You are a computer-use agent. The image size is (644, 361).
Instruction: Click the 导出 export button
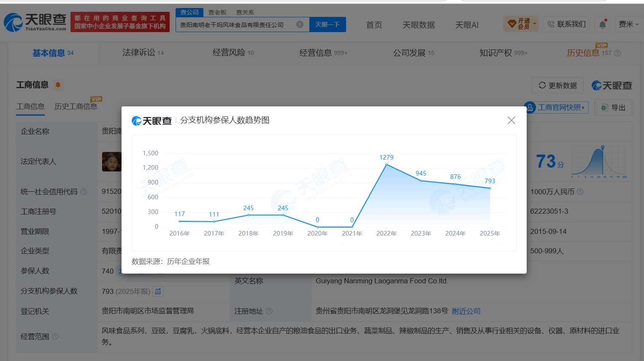(613, 108)
